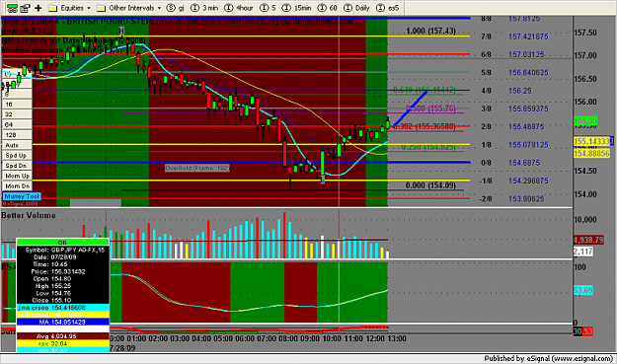Click the white 2,117 volume tag
This screenshot has height=364, width=617.
click(x=583, y=252)
